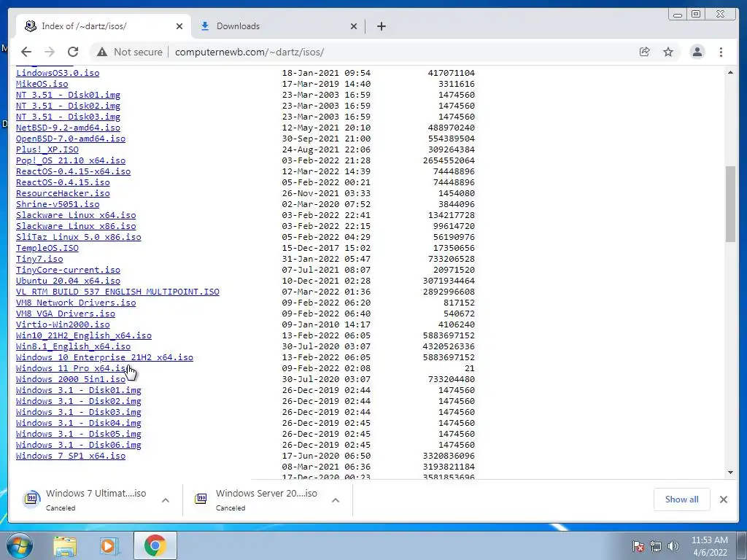Download Slackware Linux x64.iso

[x=76, y=215]
